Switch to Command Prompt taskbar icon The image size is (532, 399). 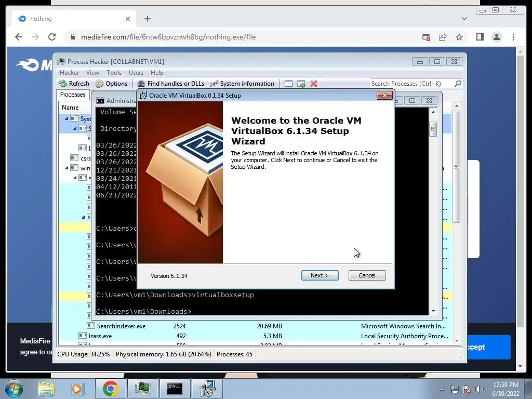(x=175, y=389)
